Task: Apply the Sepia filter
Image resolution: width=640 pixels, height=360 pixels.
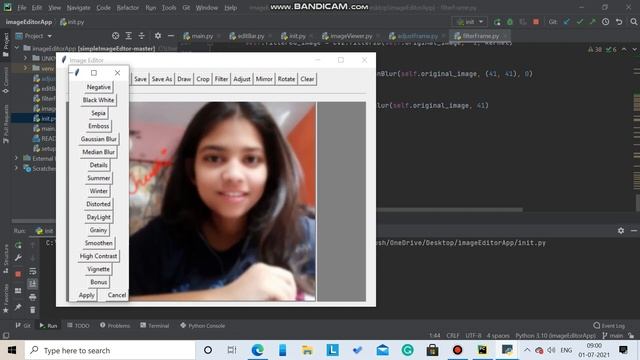Action: tap(98, 113)
